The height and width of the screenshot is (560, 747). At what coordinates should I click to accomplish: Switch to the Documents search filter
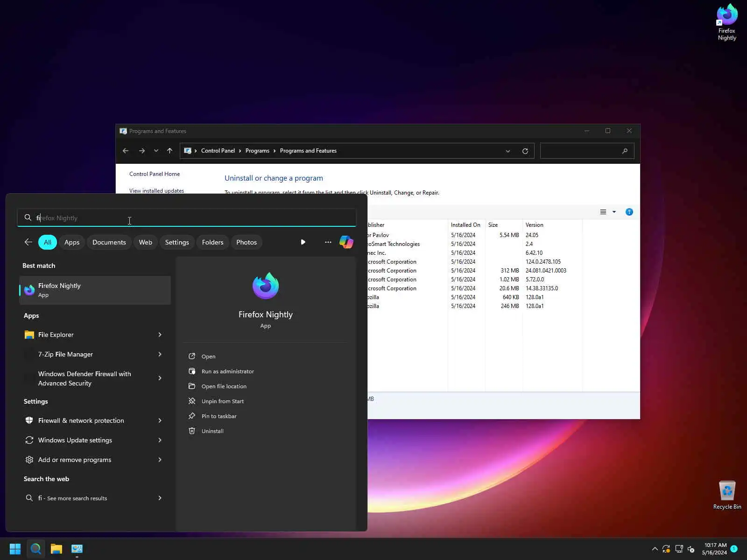[x=109, y=242]
